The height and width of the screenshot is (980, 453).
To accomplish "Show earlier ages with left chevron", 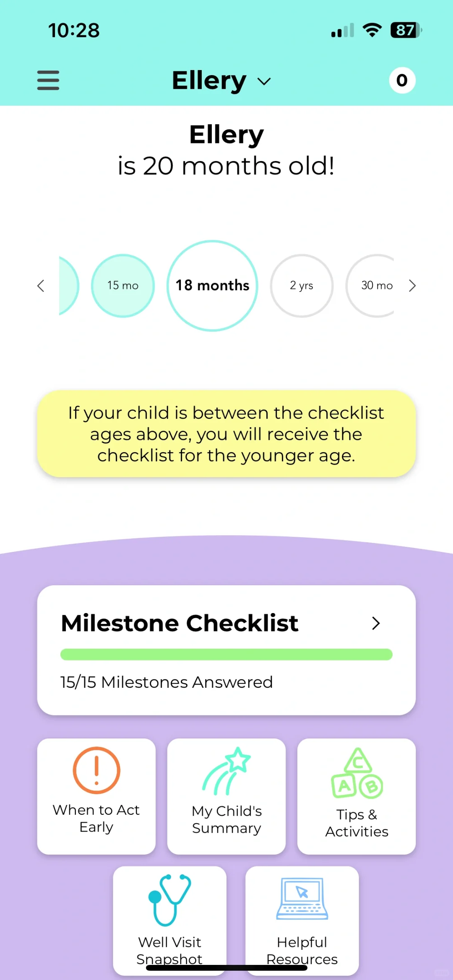I will (41, 286).
